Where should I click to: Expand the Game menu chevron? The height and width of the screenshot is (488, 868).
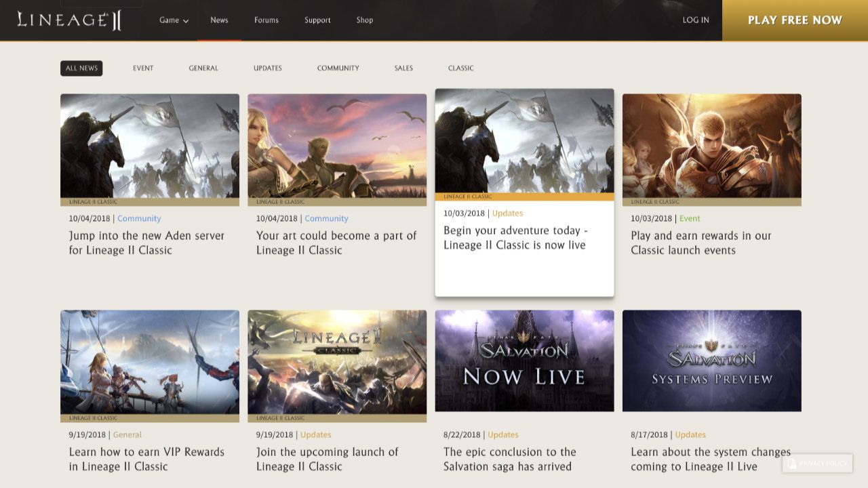(186, 21)
